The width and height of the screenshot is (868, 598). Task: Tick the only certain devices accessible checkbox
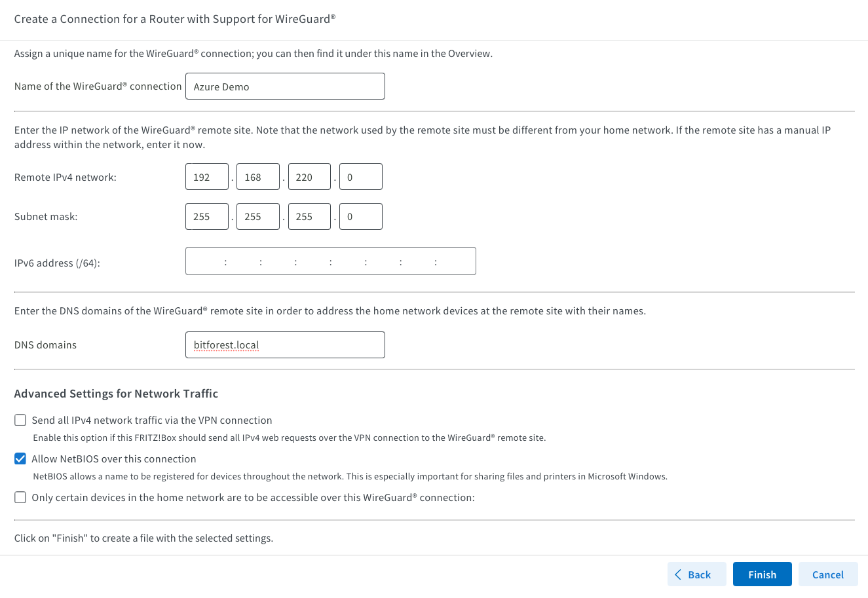coord(20,498)
